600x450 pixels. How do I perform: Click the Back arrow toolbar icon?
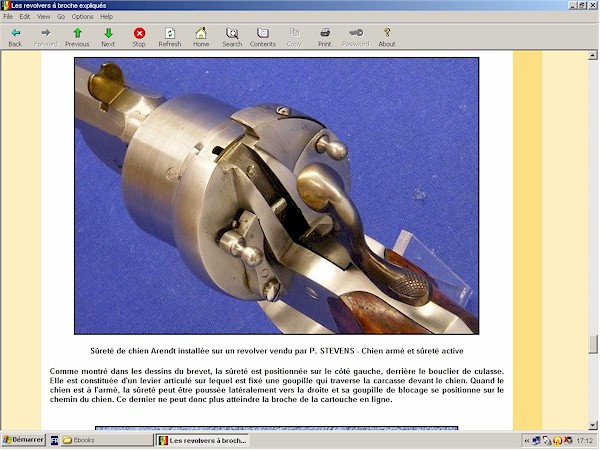tap(15, 37)
